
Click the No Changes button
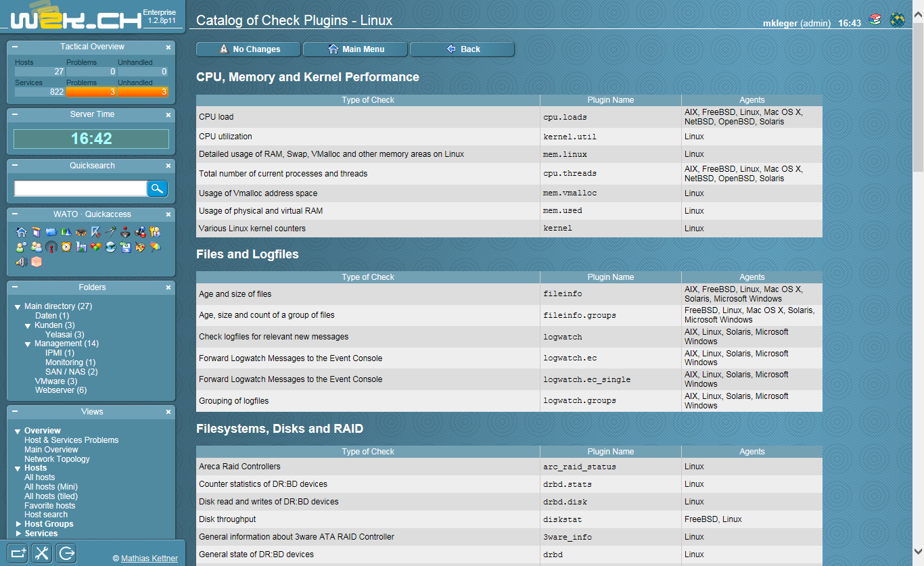coord(248,49)
